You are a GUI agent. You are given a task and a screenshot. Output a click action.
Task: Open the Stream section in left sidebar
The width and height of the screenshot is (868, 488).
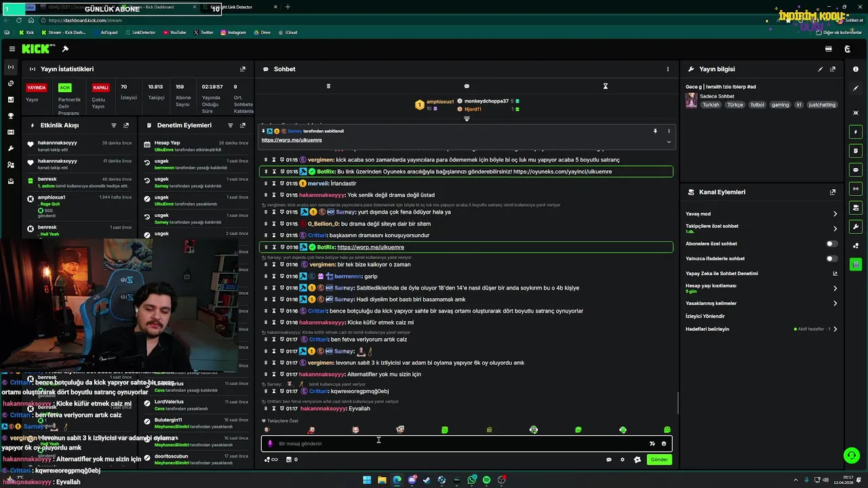[10, 67]
